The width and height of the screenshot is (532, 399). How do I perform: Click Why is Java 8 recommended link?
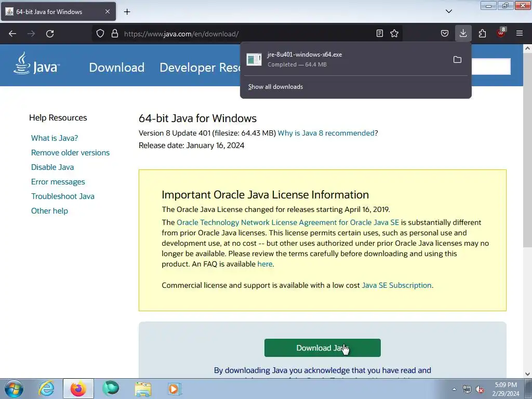[x=326, y=133]
